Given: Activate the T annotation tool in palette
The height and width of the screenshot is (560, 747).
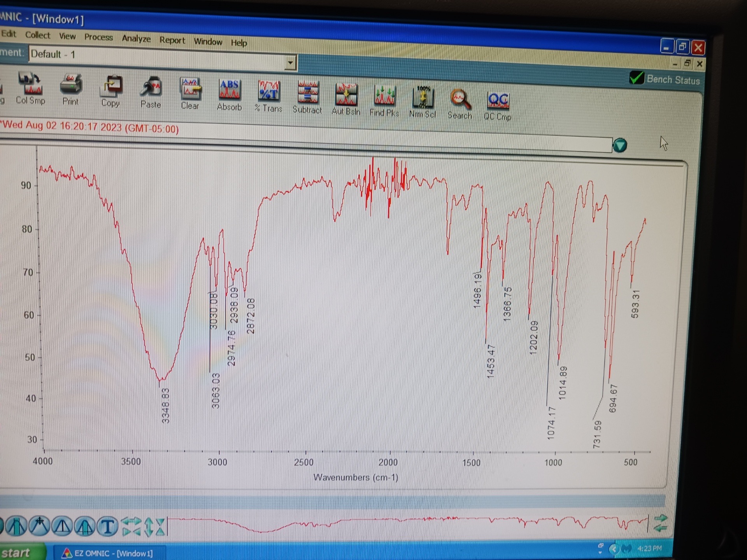Looking at the screenshot, I should (108, 526).
